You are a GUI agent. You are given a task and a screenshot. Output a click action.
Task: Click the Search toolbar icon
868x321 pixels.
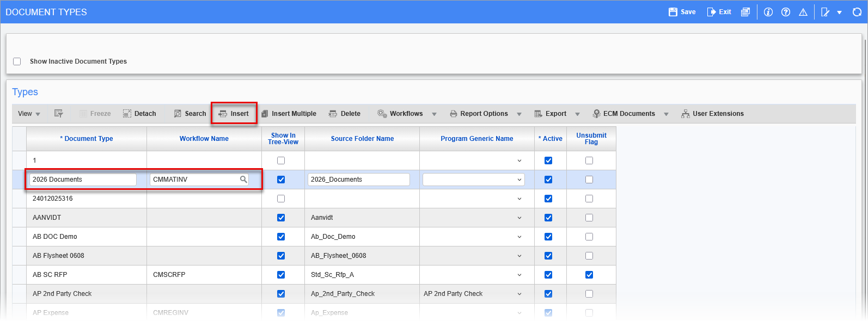[x=178, y=114]
